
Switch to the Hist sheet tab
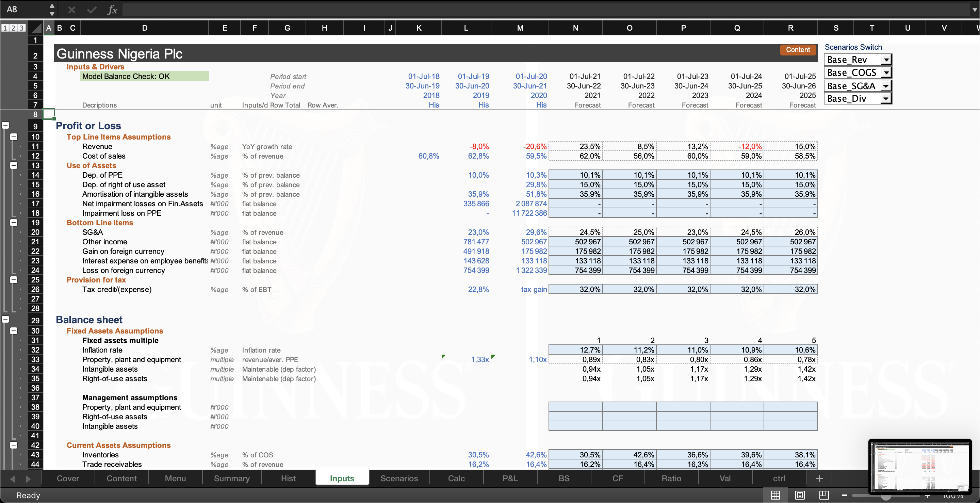(x=288, y=478)
